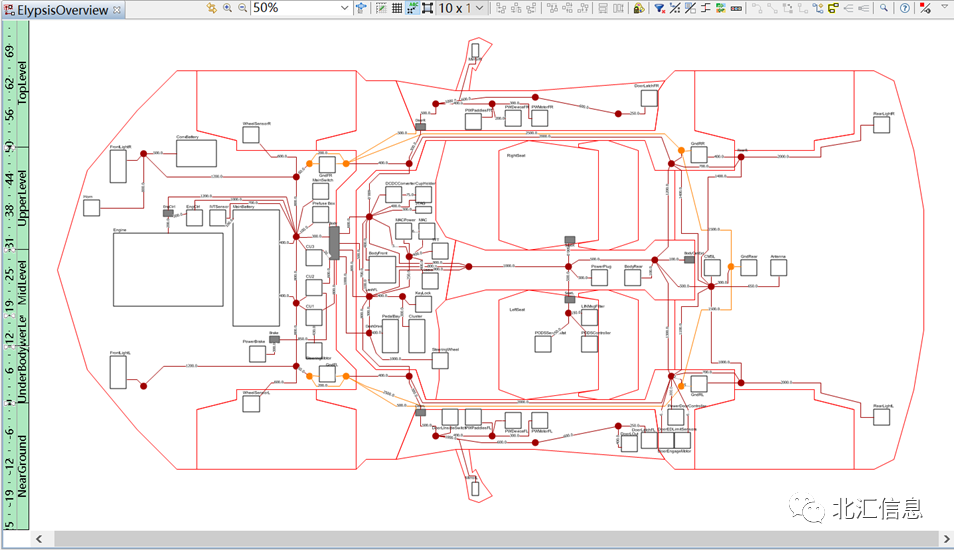
Task: Click the blue auto-layout icon after zoom box
Action: [361, 8]
